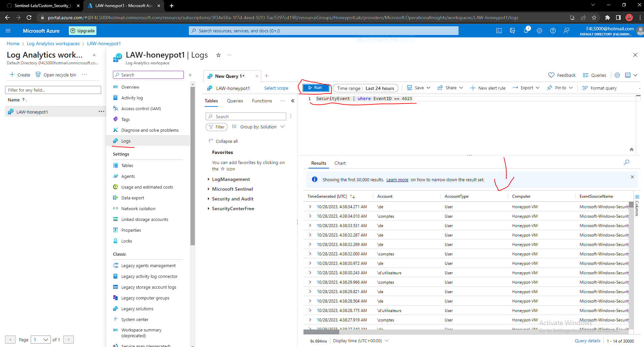Screen dimensions: 644x347
Task: Click the results horizontal scrollbar
Action: point(321,332)
